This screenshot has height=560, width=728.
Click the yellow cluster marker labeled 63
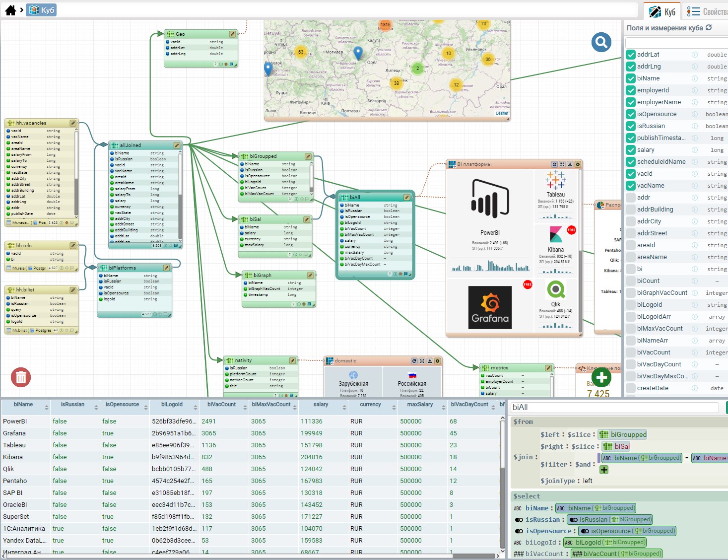300,52
